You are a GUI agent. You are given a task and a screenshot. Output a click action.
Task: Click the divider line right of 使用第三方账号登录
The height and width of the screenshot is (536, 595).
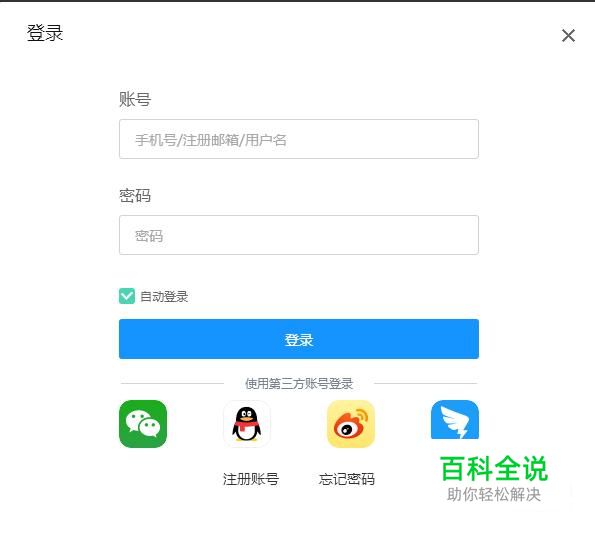[x=425, y=384]
